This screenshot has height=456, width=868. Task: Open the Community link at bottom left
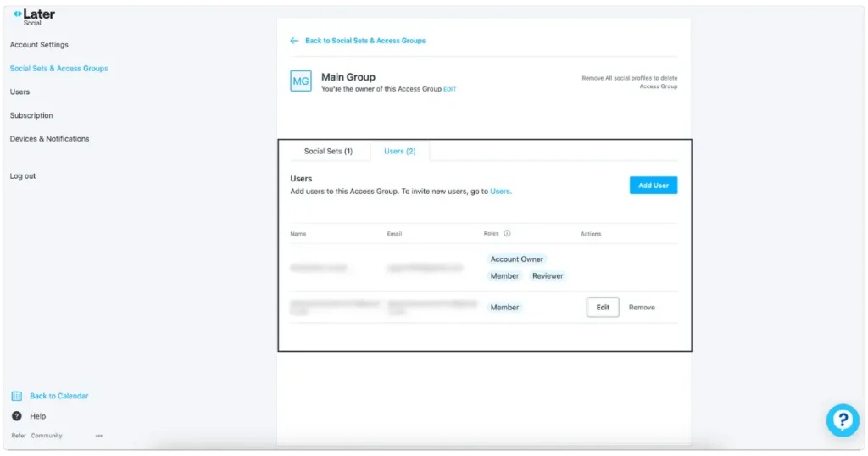[x=47, y=436]
